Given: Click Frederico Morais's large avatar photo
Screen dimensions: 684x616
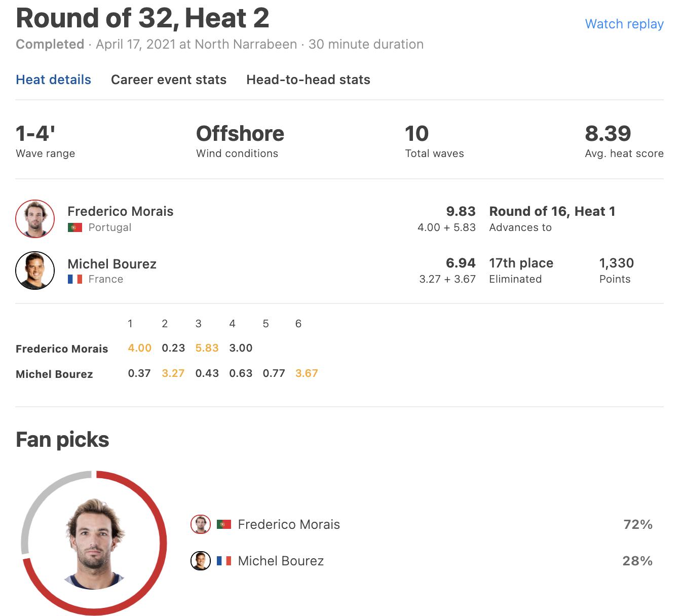Looking at the screenshot, I should 35,219.
